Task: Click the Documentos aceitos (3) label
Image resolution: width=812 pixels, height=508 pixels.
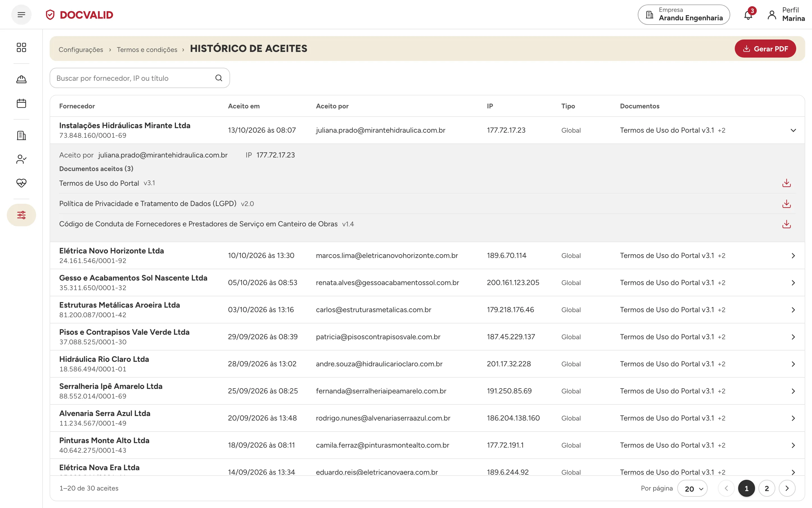Action: (96, 169)
